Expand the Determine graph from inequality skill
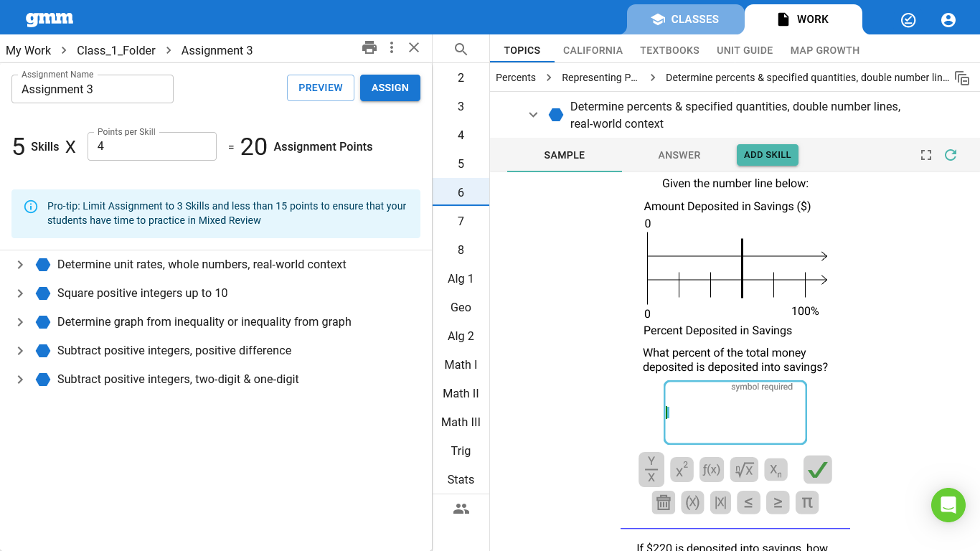 pos(20,322)
